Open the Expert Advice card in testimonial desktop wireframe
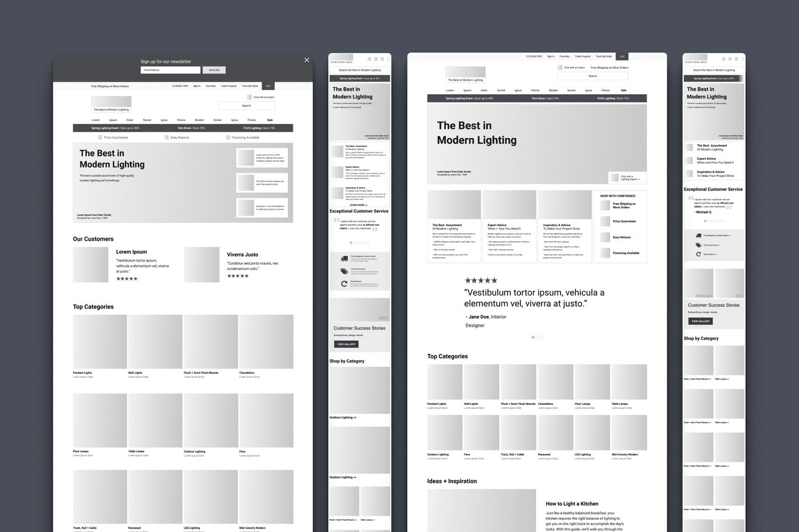 [509, 226]
